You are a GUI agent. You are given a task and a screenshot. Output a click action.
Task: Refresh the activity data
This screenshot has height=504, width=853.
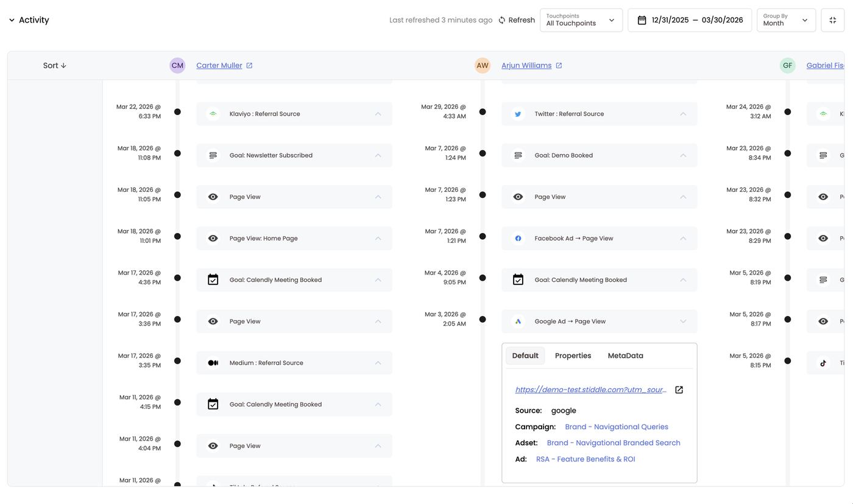click(x=517, y=20)
